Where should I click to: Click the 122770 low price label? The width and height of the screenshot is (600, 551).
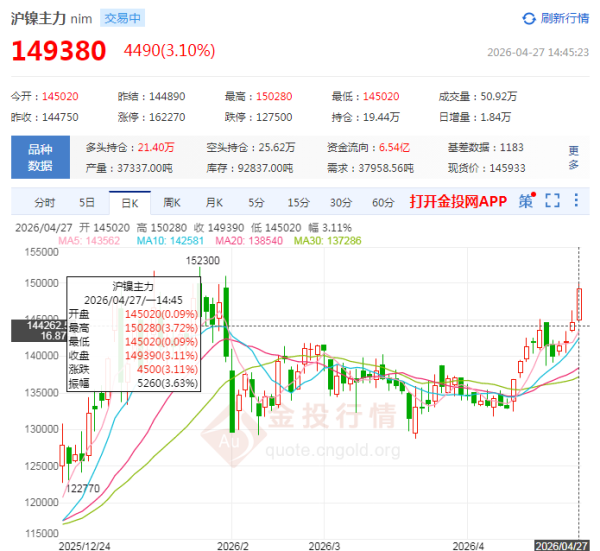(x=83, y=489)
